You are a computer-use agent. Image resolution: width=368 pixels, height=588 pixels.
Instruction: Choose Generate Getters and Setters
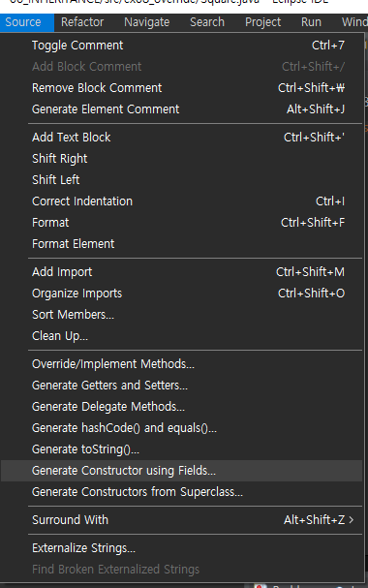click(182, 386)
